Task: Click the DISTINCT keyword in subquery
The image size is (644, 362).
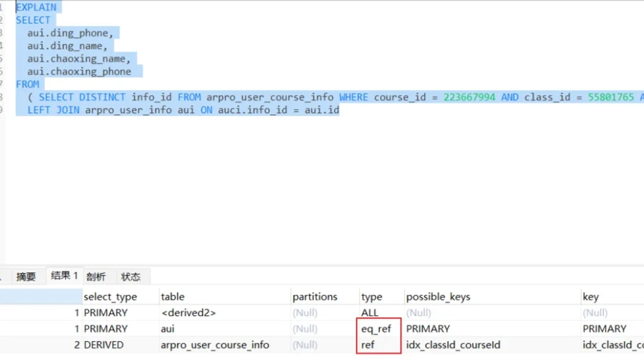Action: [x=102, y=97]
